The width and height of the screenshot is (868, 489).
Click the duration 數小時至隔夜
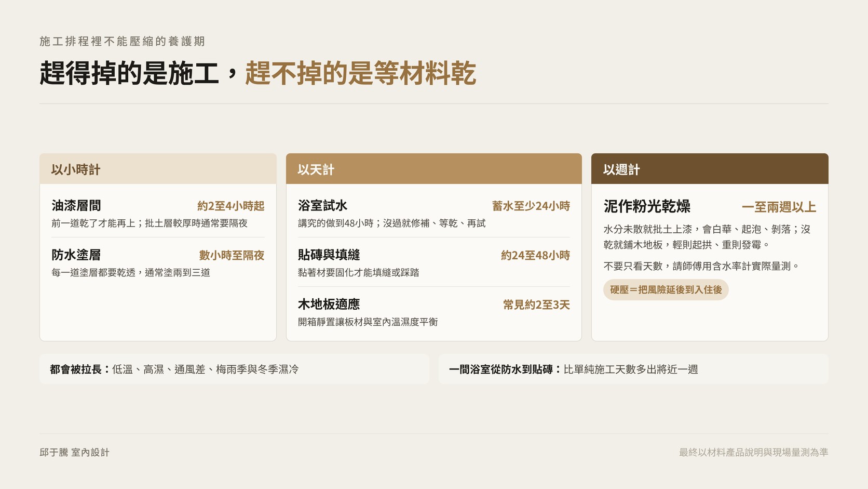[232, 256]
